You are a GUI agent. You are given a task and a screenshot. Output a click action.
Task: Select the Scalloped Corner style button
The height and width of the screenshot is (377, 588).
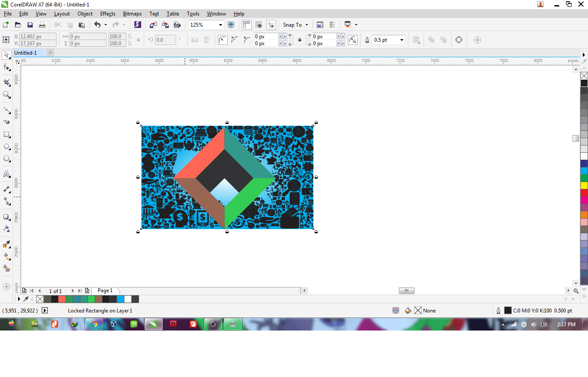coord(235,40)
